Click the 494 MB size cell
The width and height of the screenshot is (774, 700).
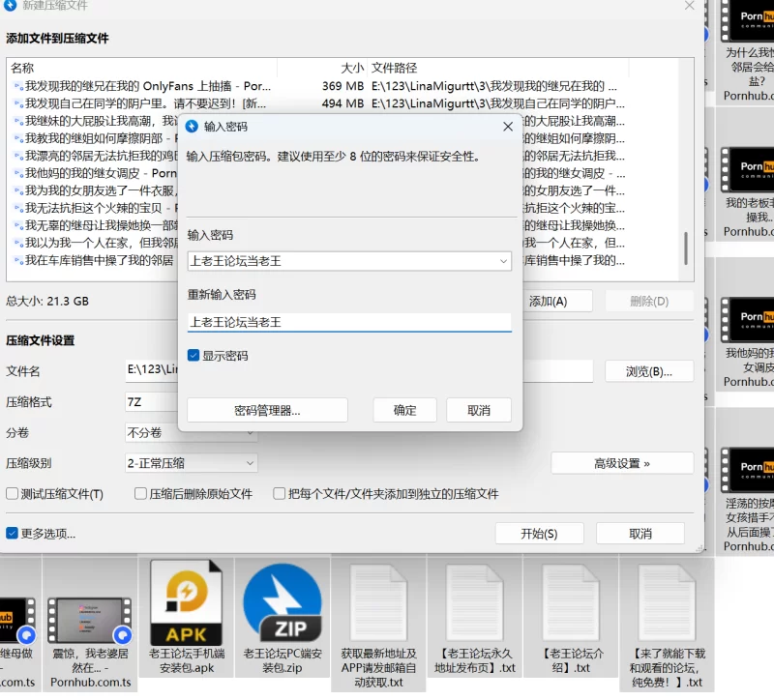coord(342,103)
